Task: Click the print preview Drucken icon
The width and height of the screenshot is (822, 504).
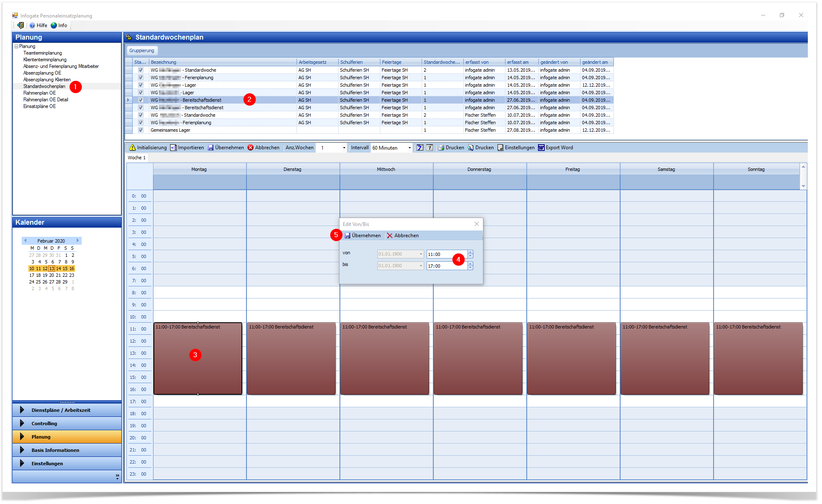Action: (471, 148)
